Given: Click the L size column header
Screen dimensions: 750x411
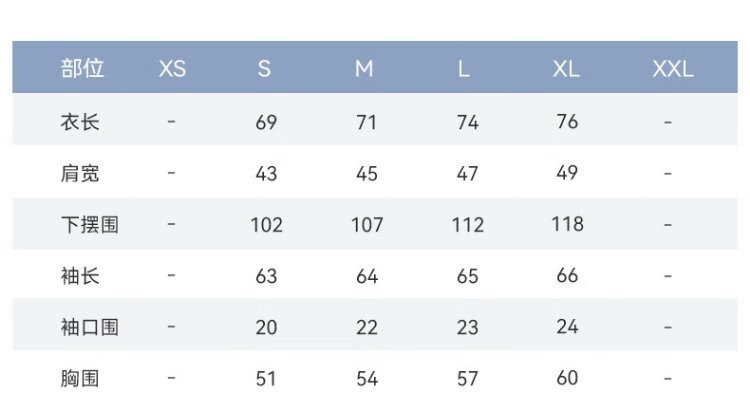Looking at the screenshot, I should 464,69.
